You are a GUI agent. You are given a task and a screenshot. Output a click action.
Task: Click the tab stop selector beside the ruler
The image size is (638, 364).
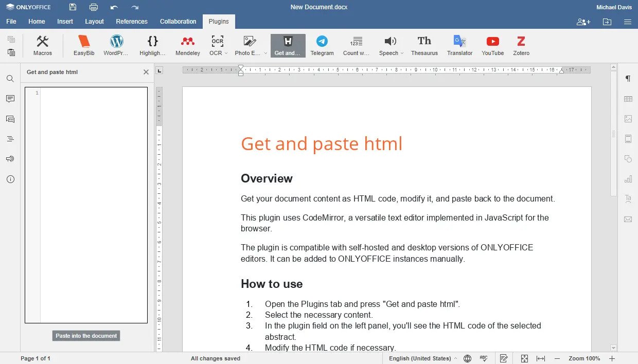tap(159, 70)
